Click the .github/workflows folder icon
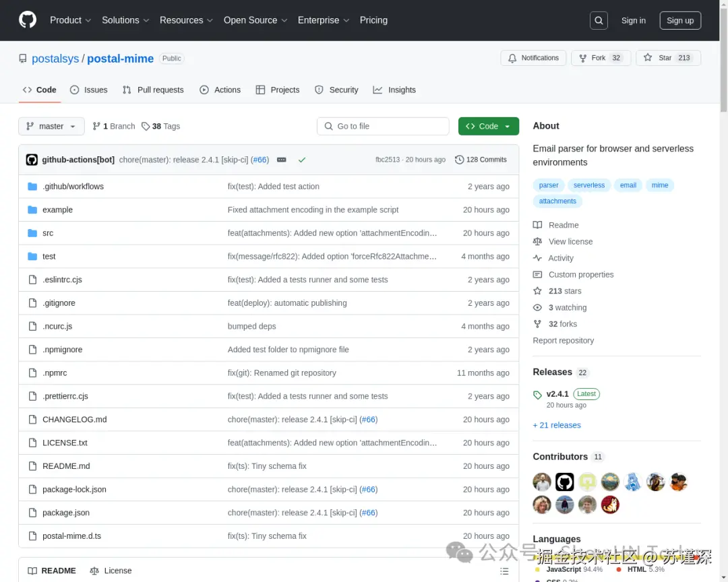 (32, 187)
